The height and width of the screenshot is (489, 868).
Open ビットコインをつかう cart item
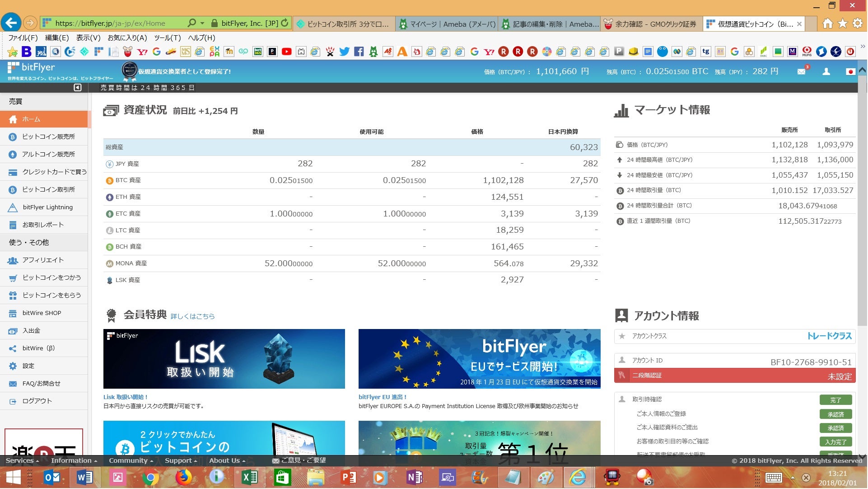(x=44, y=278)
